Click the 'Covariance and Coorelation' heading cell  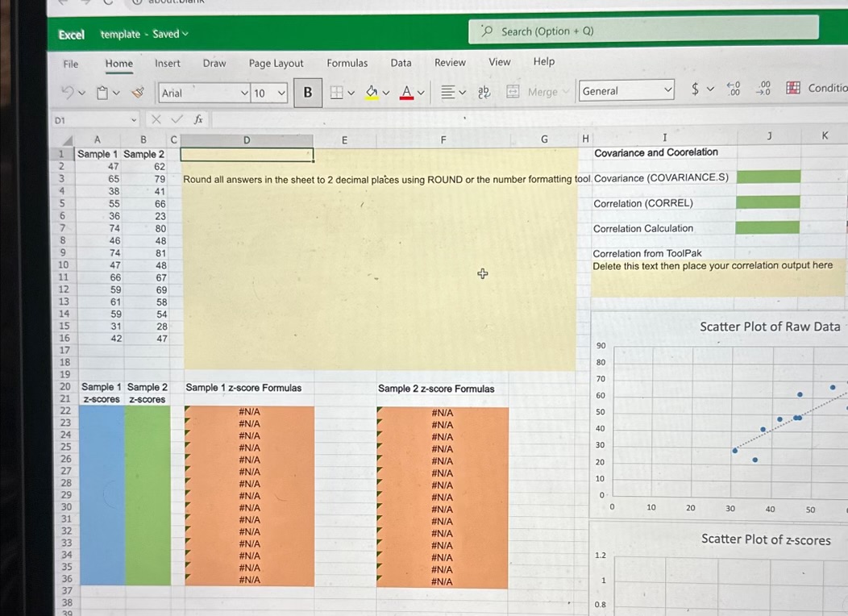pos(656,152)
